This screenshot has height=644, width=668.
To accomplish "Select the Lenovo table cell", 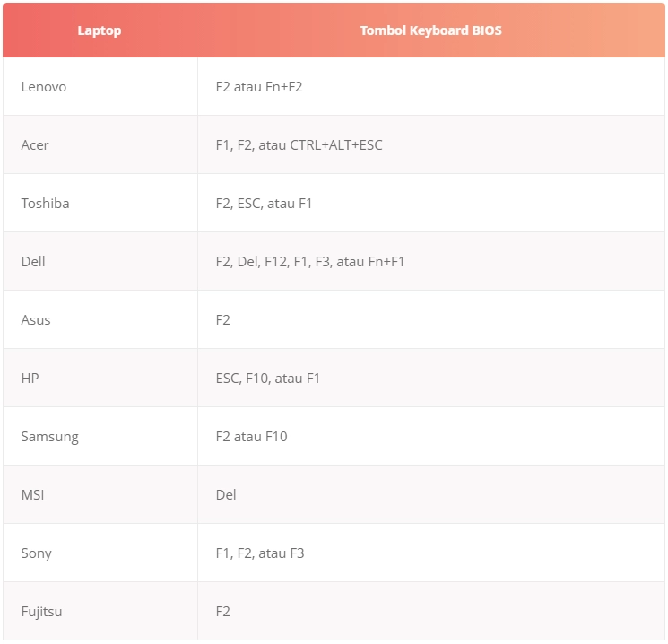I will pos(44,87).
